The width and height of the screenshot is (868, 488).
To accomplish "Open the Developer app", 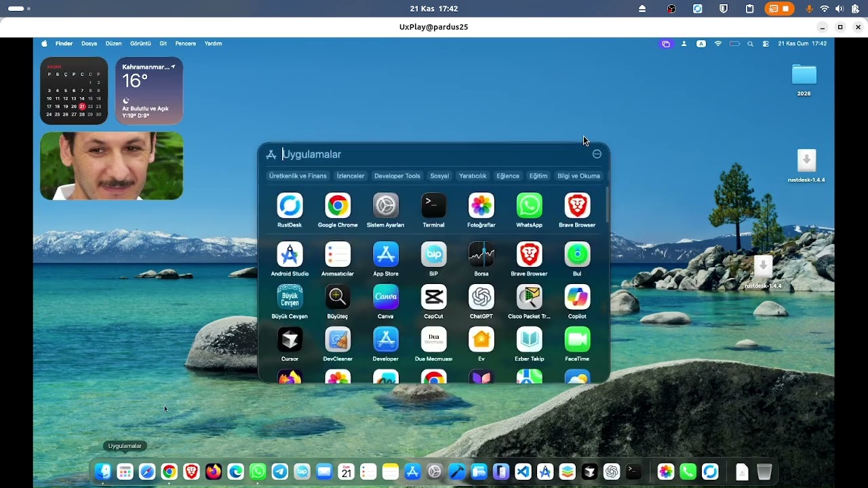I will 386,340.
